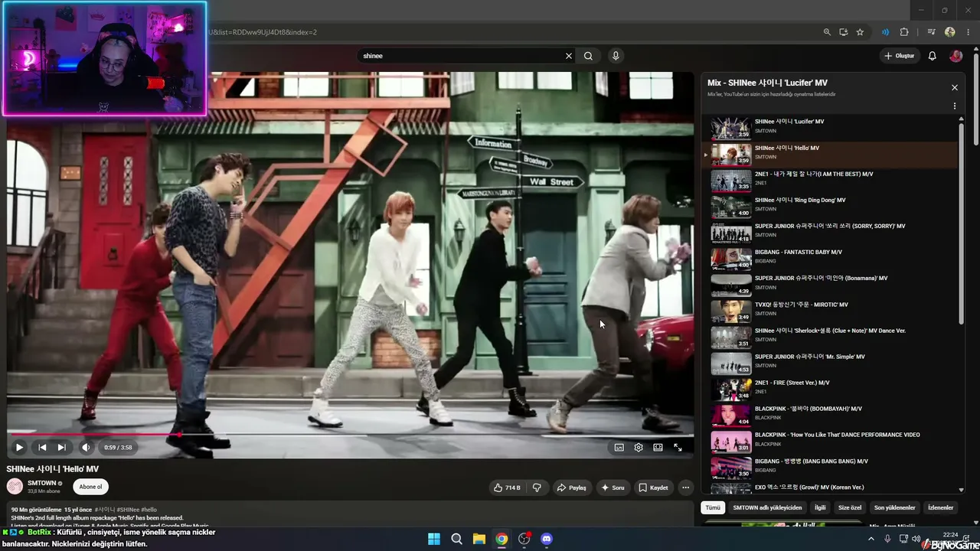The image size is (980, 551).
Task: Open YouTube notifications bell
Action: point(933,56)
